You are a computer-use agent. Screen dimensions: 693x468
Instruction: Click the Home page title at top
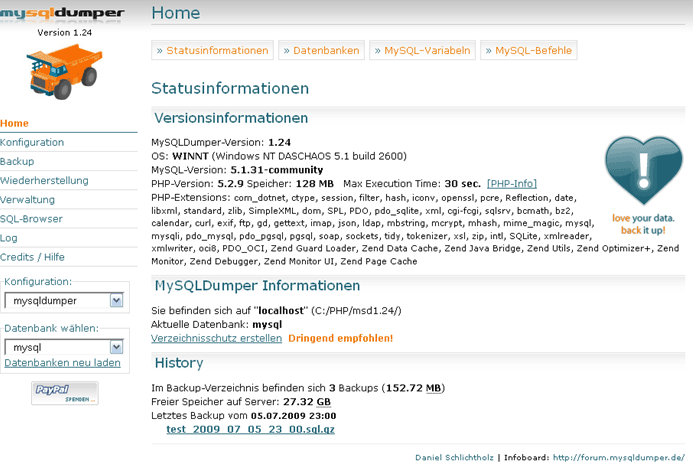[x=175, y=13]
